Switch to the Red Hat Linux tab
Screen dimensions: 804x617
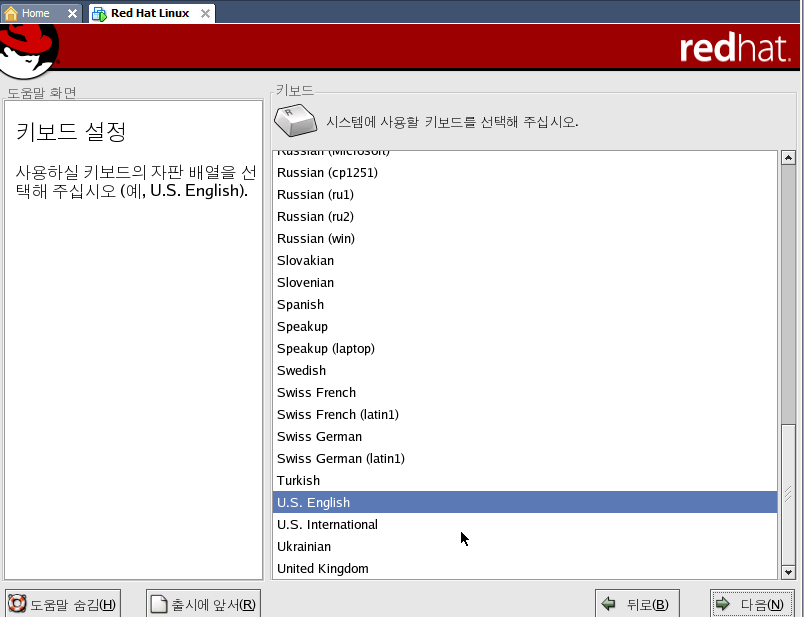coord(151,13)
